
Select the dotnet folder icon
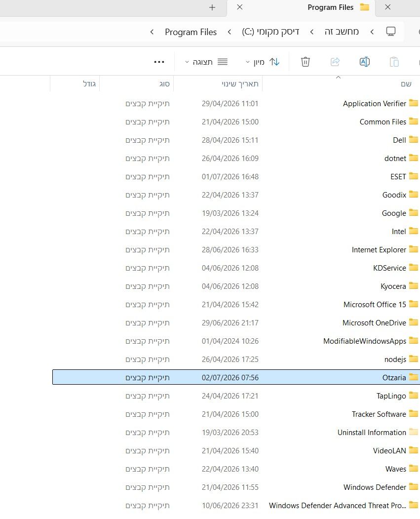(414, 158)
